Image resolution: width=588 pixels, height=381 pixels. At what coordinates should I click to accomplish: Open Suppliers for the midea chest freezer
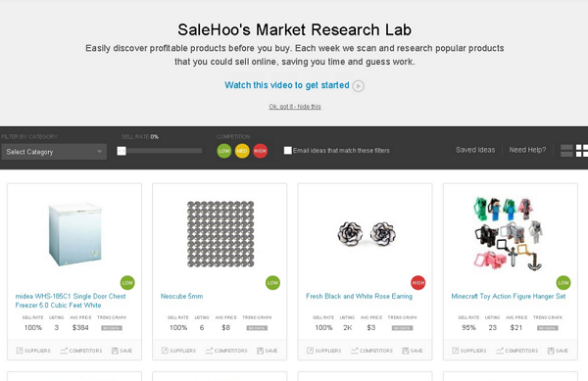33,351
